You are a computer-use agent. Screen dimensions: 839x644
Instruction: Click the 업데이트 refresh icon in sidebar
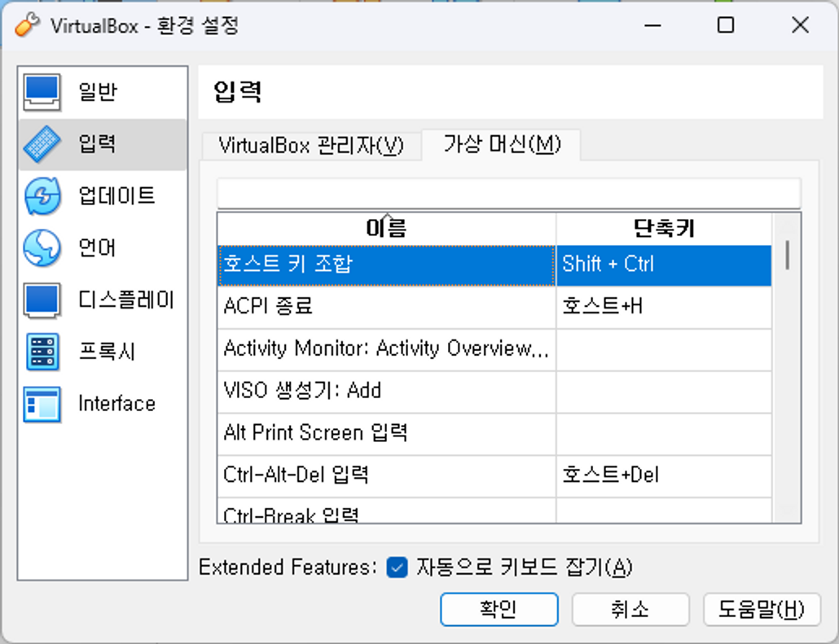click(x=42, y=196)
